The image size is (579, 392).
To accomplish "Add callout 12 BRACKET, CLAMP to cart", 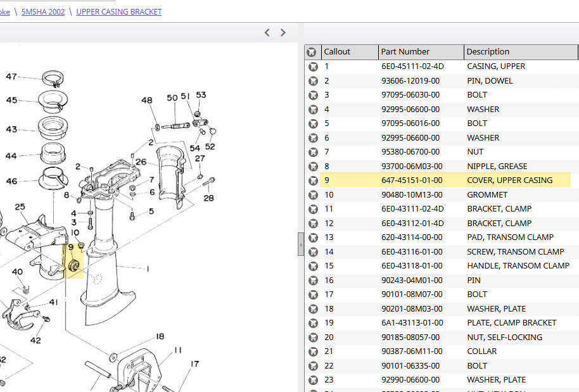I will pos(313,224).
